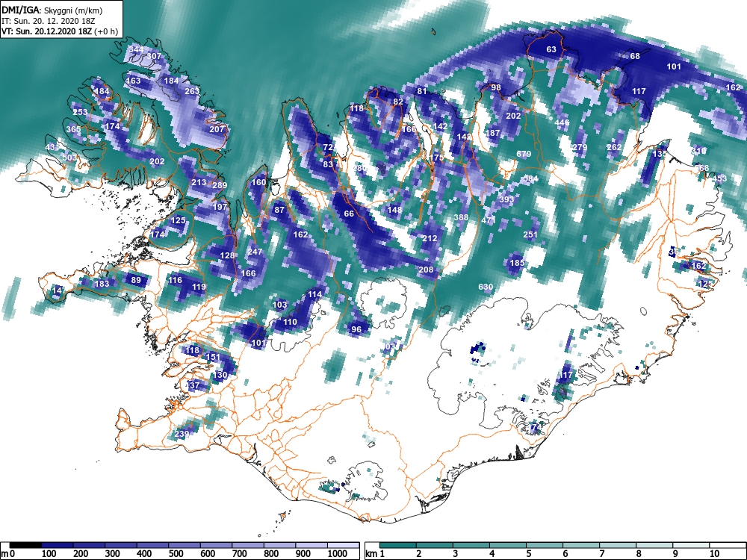Click the '289' map value
The height and width of the screenshot is (560, 747).
(220, 185)
